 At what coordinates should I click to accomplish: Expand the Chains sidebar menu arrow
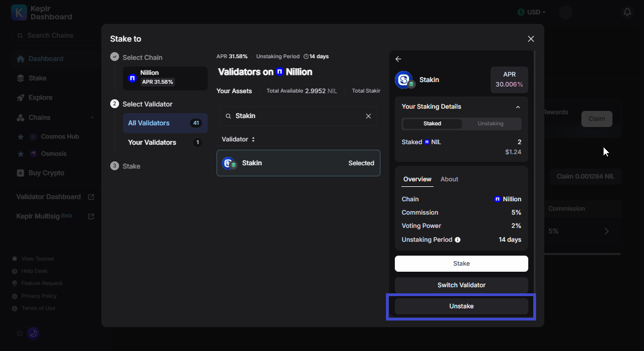[92, 118]
